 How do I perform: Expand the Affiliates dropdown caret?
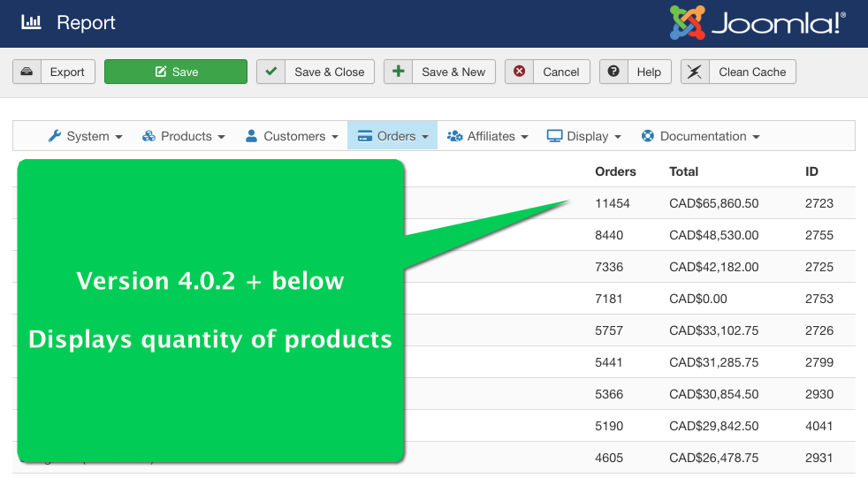pos(524,137)
